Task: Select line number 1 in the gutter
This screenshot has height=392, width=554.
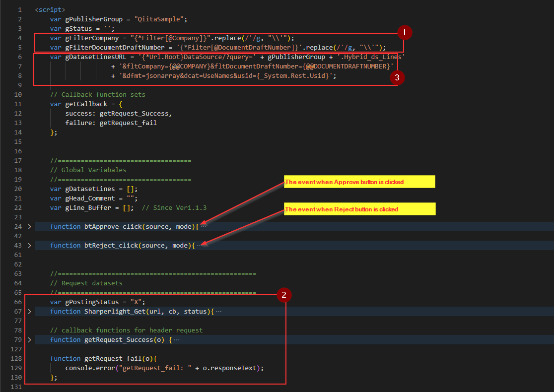Action: 20,10
